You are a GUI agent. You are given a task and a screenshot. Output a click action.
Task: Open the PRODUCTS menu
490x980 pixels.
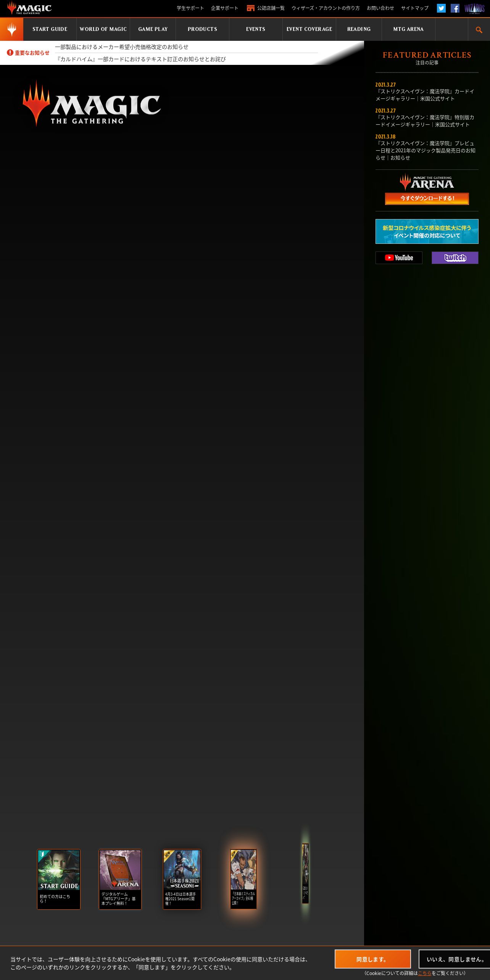(202, 29)
